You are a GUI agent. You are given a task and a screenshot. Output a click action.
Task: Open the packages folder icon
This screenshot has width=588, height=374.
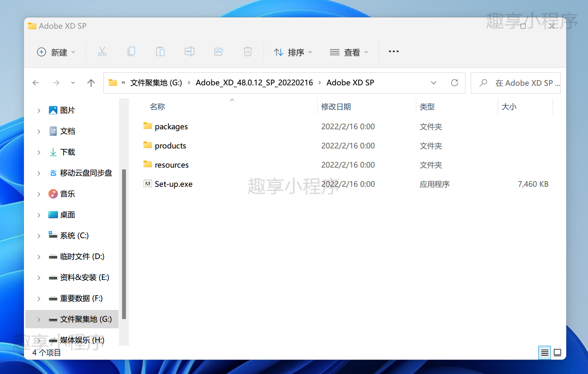[x=147, y=126]
